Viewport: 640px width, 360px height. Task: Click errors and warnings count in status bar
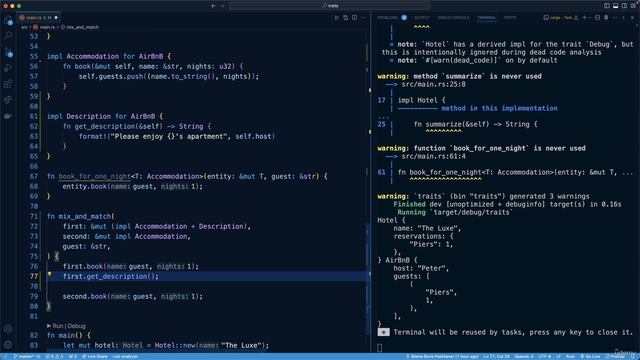(x=54, y=356)
